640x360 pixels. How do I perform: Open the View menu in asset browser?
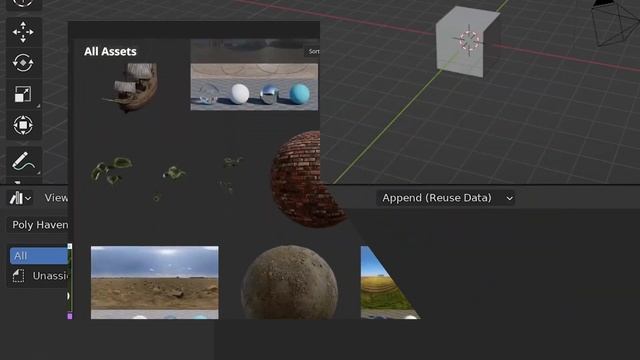pos(56,198)
